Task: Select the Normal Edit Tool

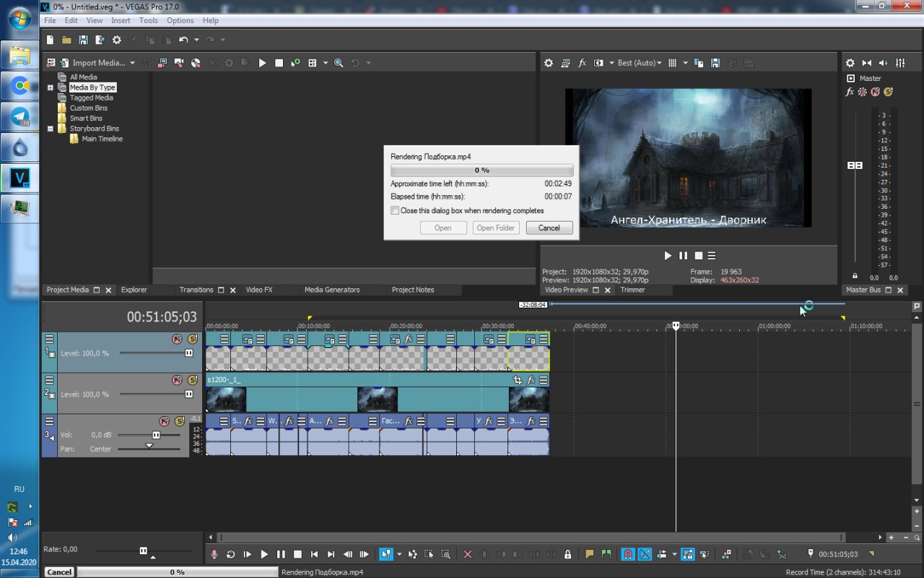Action: [x=385, y=554]
